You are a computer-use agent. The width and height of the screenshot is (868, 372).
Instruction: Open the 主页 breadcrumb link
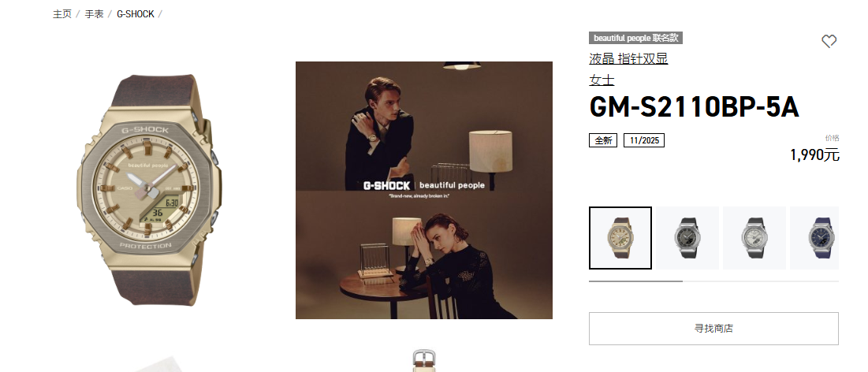tap(62, 14)
